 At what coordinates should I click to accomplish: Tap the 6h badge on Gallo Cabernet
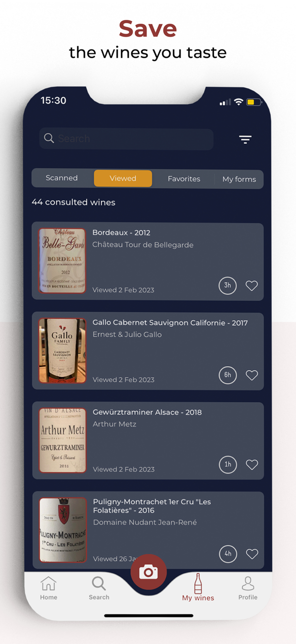pos(227,375)
